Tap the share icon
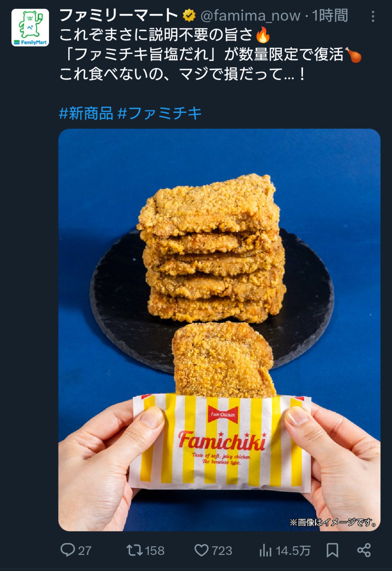 pyautogui.click(x=364, y=550)
